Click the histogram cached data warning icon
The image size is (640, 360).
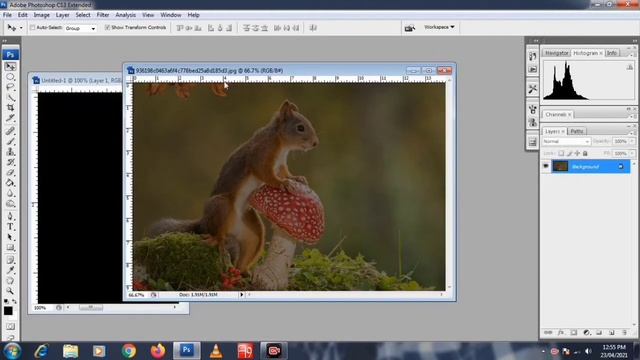630,67
